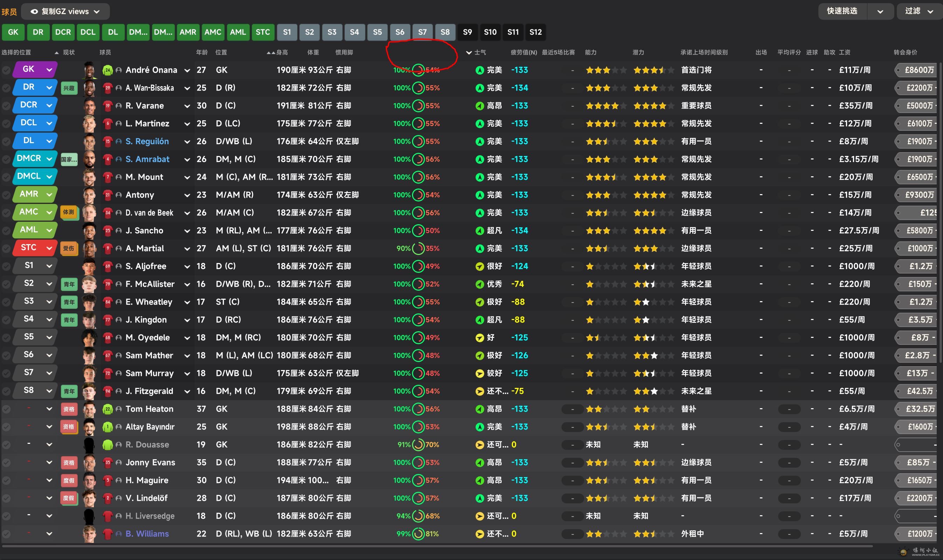Open the S5 substitute slot dropdown
The height and width of the screenshot is (560, 943).
[x=35, y=337]
